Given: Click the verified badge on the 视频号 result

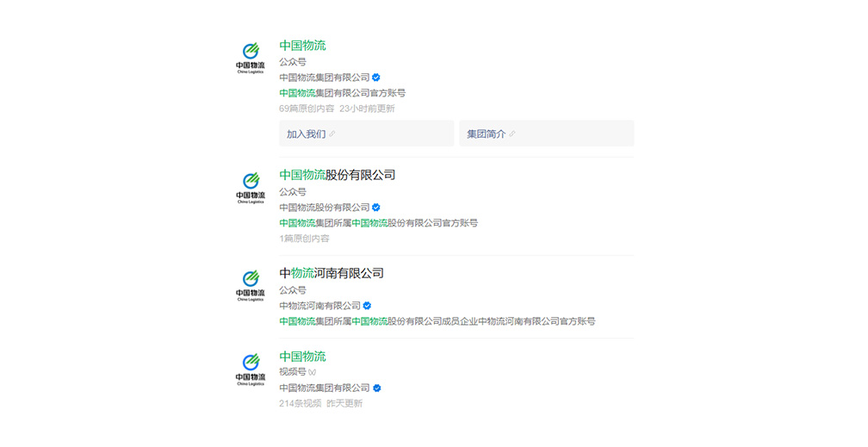Looking at the screenshot, I should pyautogui.click(x=376, y=388).
